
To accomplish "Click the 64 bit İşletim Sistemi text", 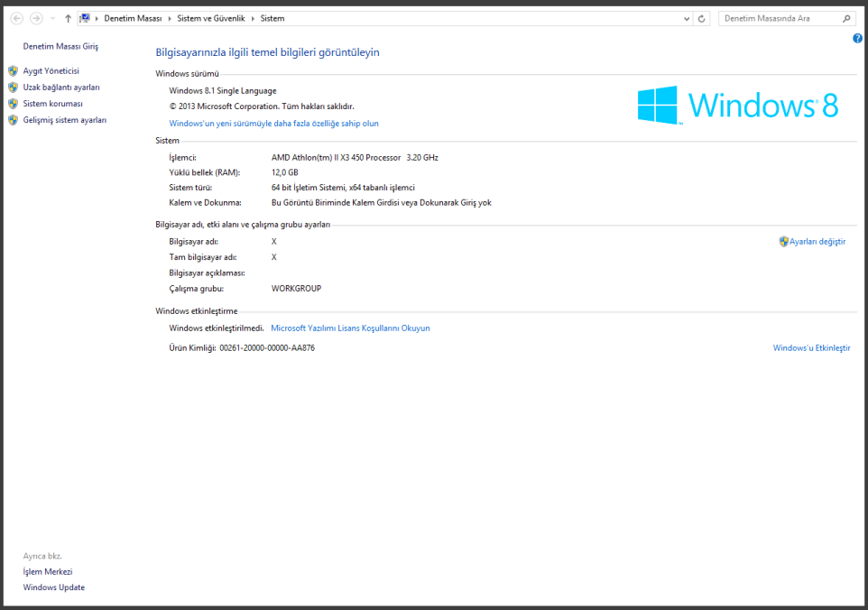I will click(x=343, y=188).
